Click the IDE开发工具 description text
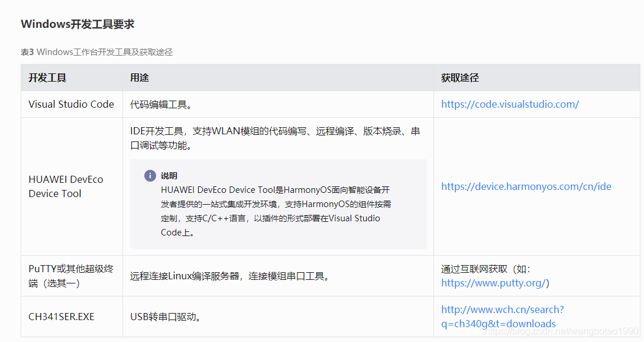 [275, 138]
